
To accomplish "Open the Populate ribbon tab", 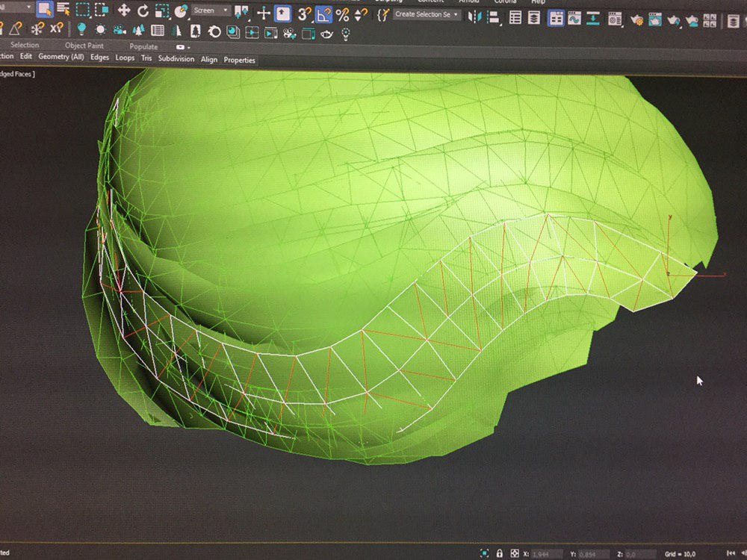I will coord(143,46).
